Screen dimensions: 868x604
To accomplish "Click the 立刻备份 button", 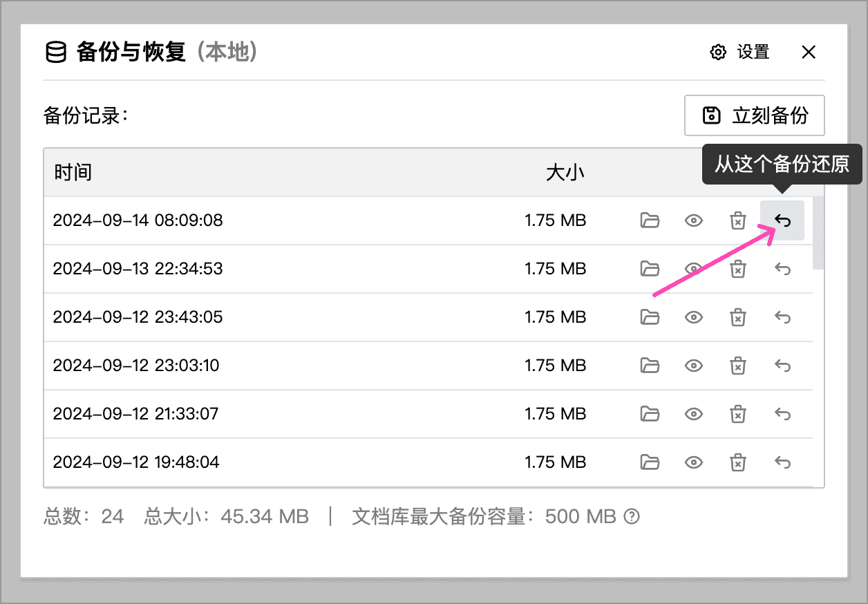I will coord(755,115).
